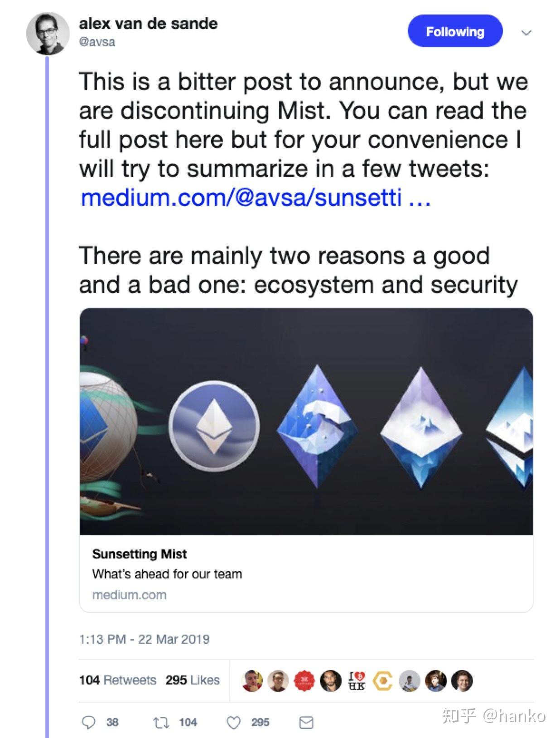Viewport: 560px width, 738px height.
Task: Click the 1:13 PM - 22 Mar 2019 timestamp
Action: (x=144, y=639)
